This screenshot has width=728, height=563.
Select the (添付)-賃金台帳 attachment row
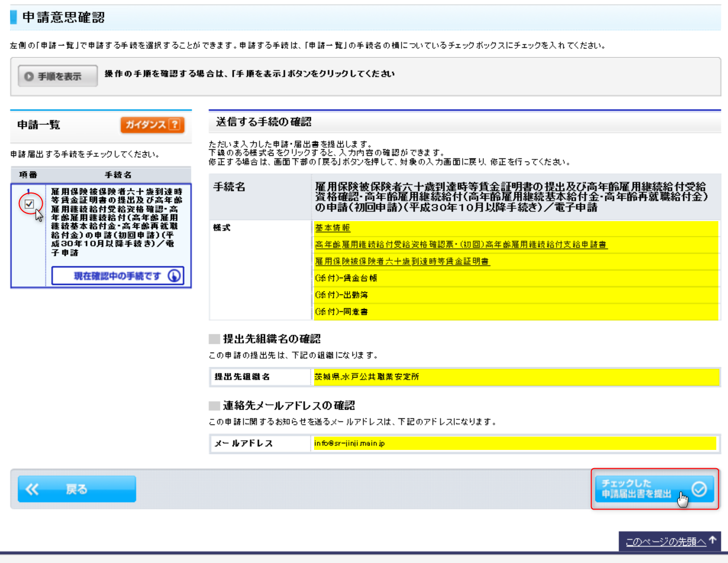coord(346,278)
